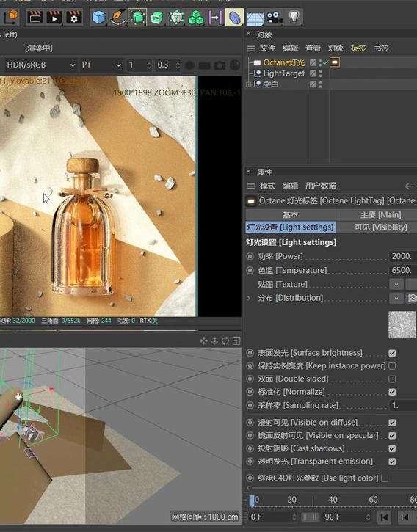The image size is (417, 532).
Task: Add a Camera object
Action: [275, 18]
